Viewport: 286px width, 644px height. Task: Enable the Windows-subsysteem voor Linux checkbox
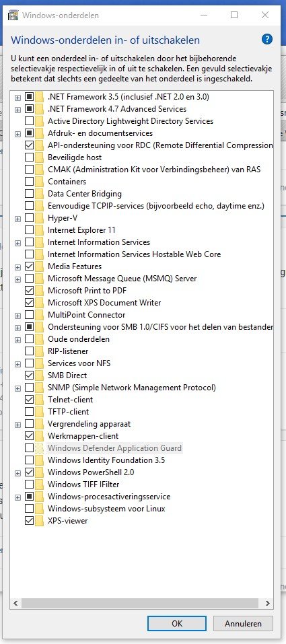pyautogui.click(x=29, y=509)
